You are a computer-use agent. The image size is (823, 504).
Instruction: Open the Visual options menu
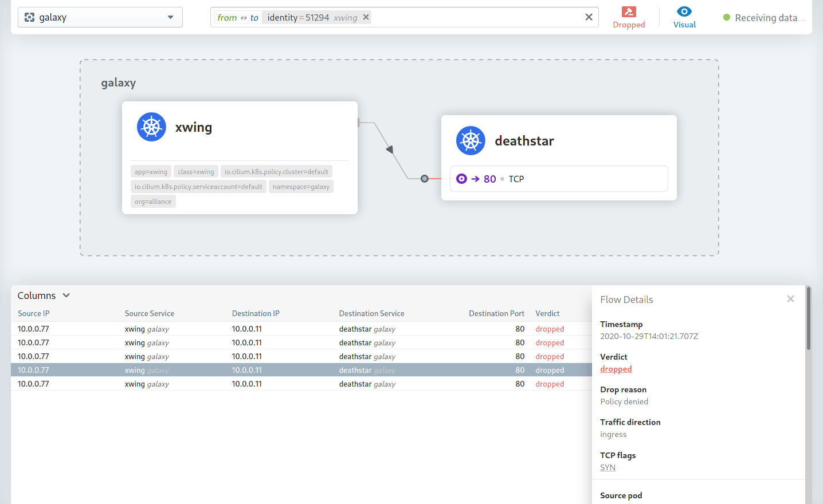684,17
